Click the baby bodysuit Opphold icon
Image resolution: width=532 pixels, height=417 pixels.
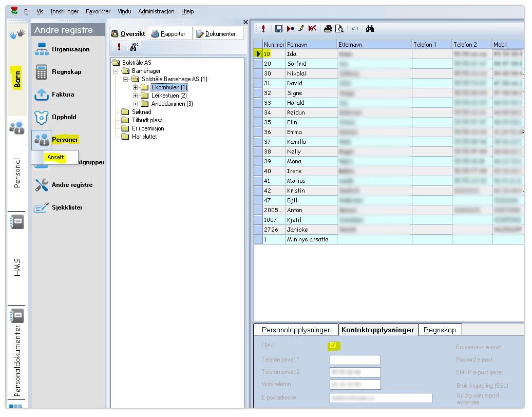coord(42,118)
